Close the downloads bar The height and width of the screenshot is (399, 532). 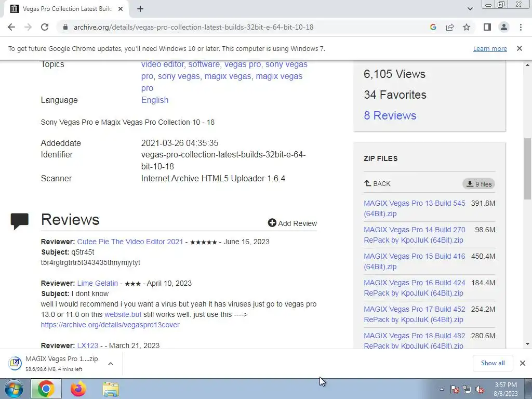[523, 363]
